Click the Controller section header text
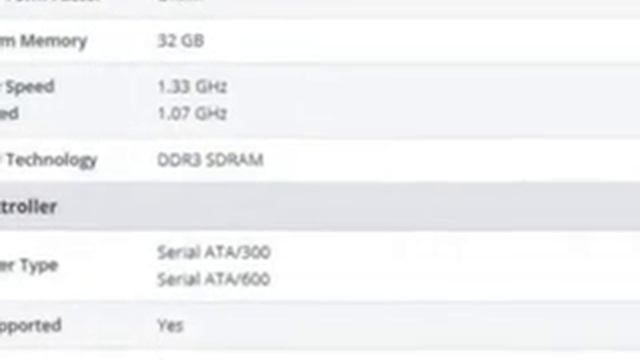The image size is (640, 360). pos(28,207)
